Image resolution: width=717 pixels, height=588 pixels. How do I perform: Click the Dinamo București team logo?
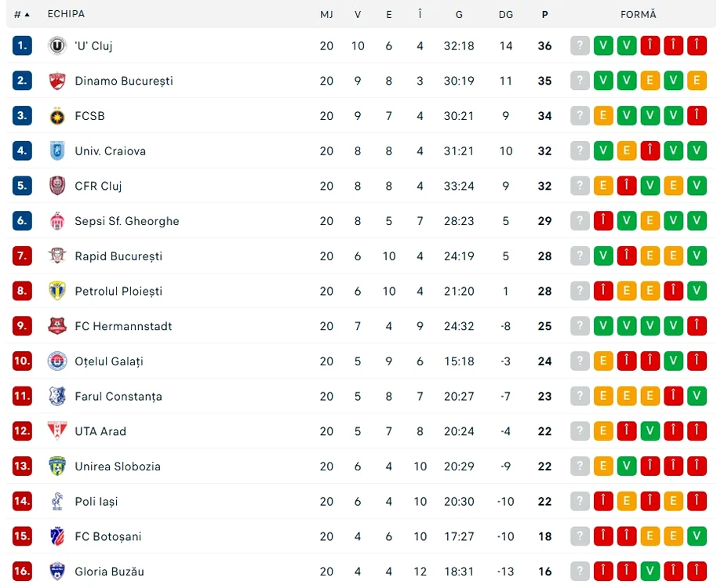57,81
